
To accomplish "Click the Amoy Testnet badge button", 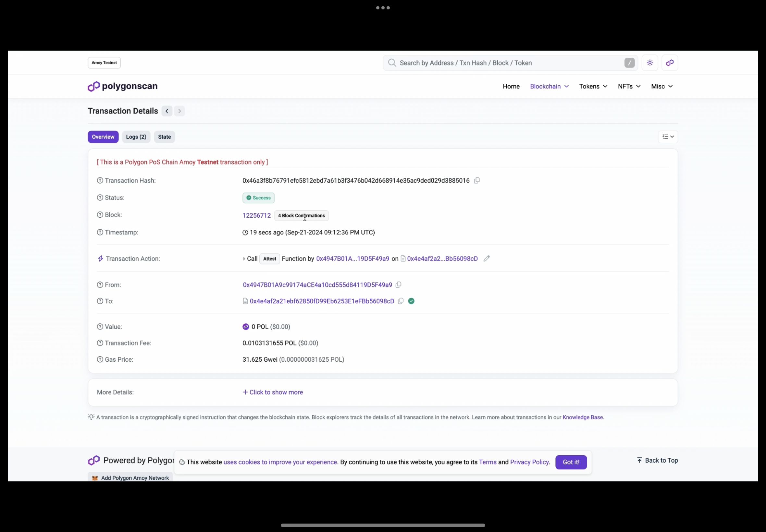I will click(x=104, y=63).
